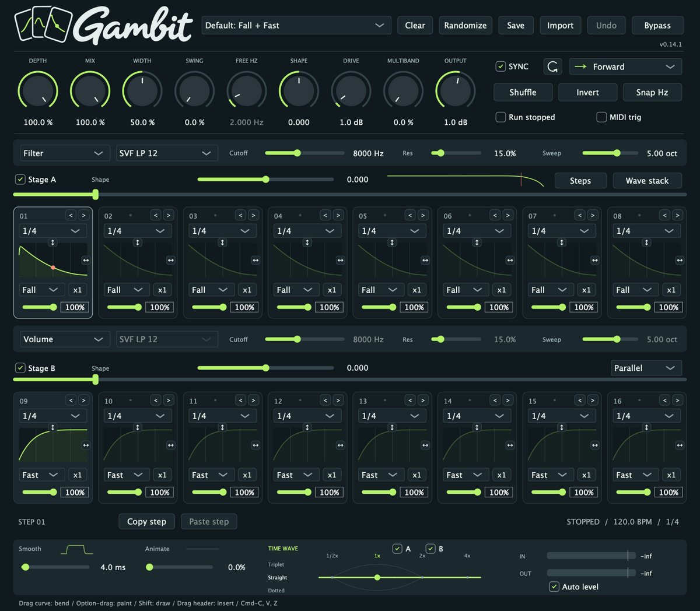The image size is (700, 611).
Task: Click step 12 right arrow icon
Action: (338, 401)
